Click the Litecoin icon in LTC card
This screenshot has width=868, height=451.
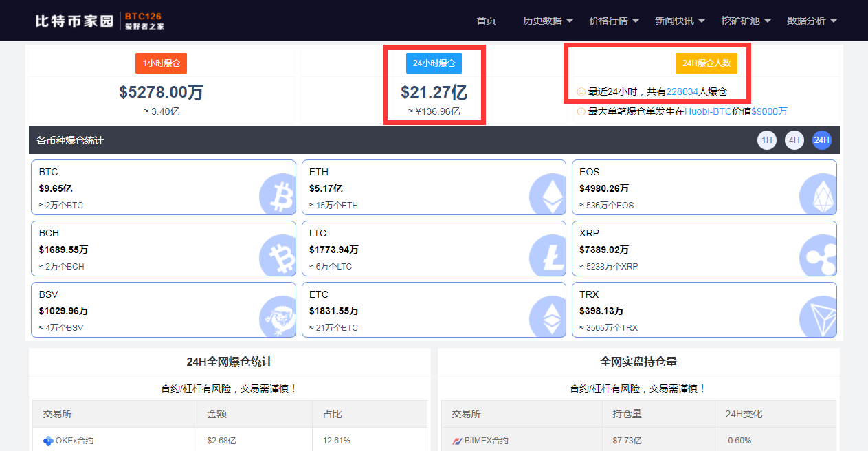pos(548,255)
